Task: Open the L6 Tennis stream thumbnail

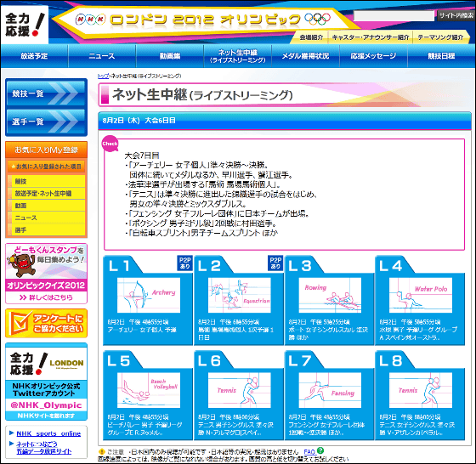Action: coord(239,390)
